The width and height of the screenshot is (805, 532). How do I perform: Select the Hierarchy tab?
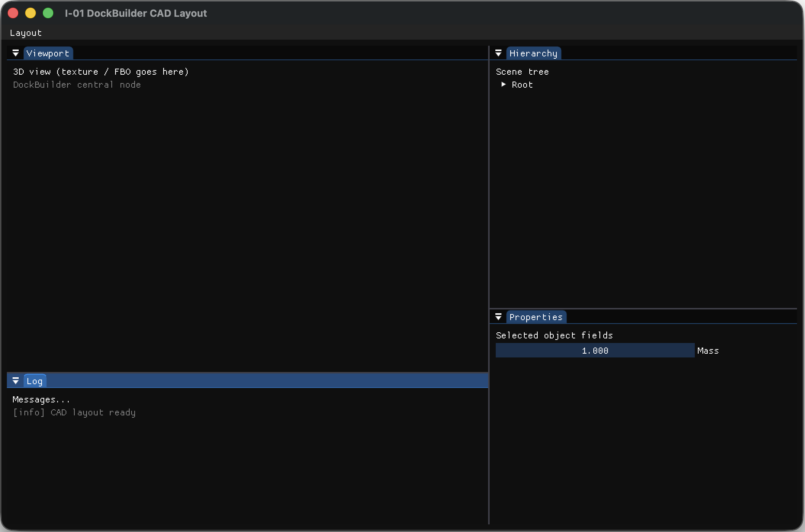pos(533,53)
